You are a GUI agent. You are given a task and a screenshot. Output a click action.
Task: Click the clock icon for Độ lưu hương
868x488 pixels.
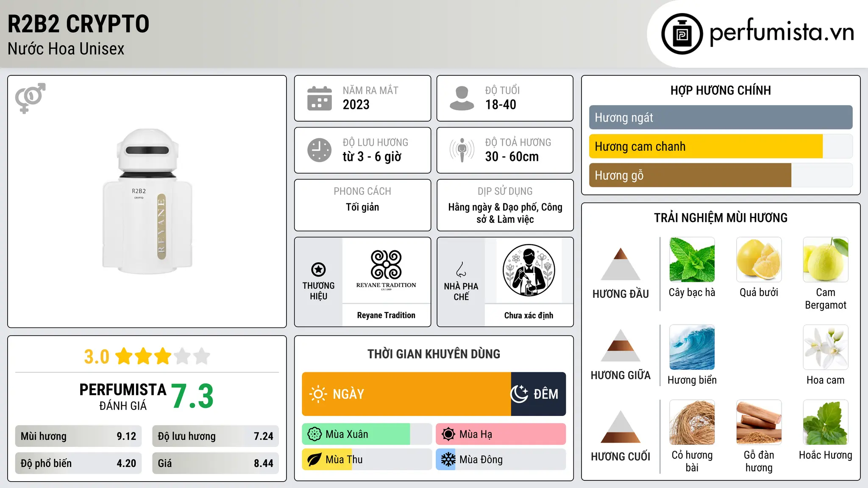click(320, 150)
